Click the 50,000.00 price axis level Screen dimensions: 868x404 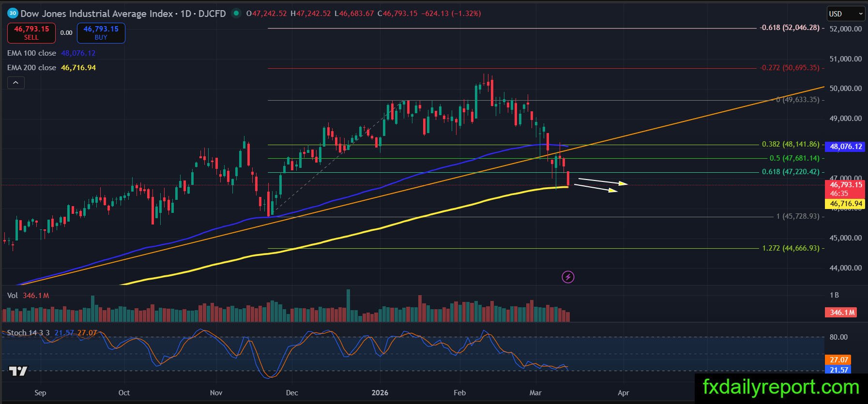click(846, 89)
